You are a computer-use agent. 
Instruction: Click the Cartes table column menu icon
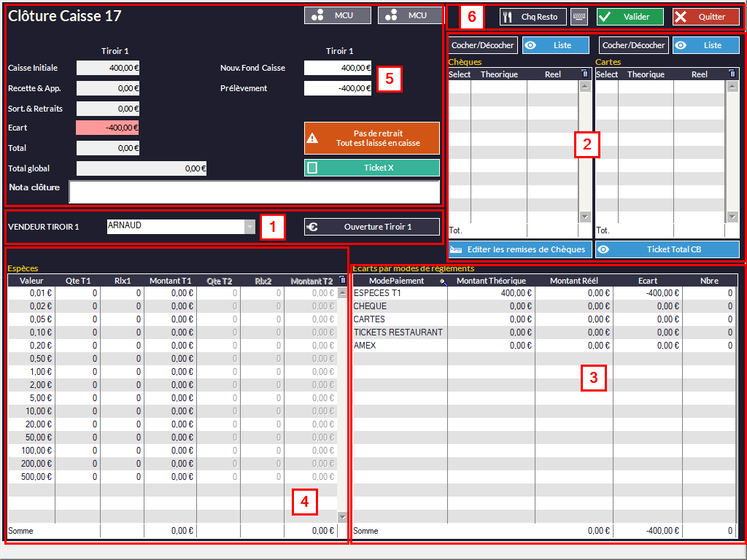tap(733, 74)
